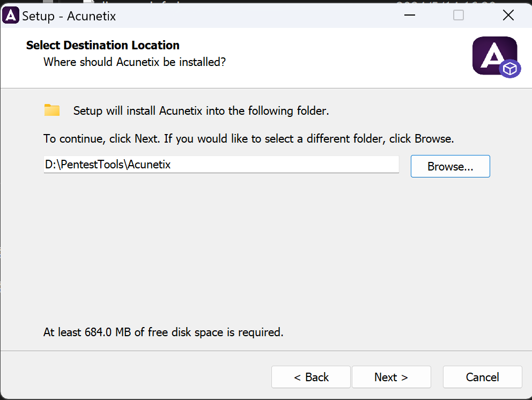Click the 'Where should Acunetix be installed?' prompt
This screenshot has height=400, width=532.
134,62
